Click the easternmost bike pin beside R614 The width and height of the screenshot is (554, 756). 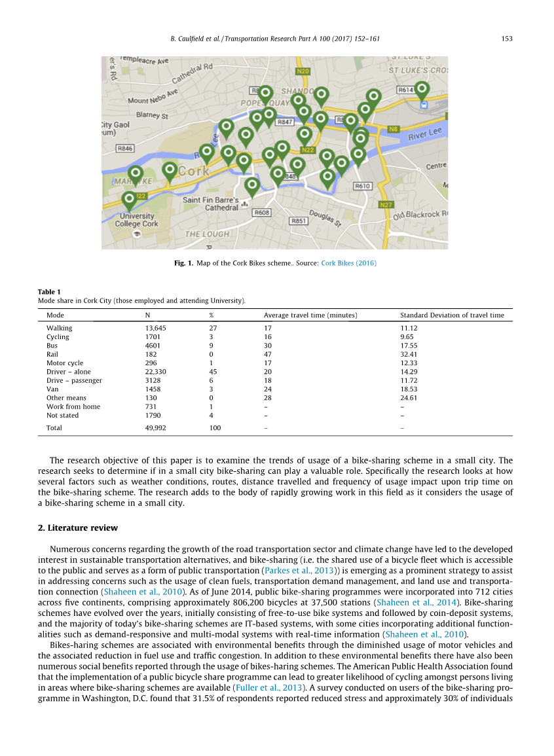[x=422, y=90]
